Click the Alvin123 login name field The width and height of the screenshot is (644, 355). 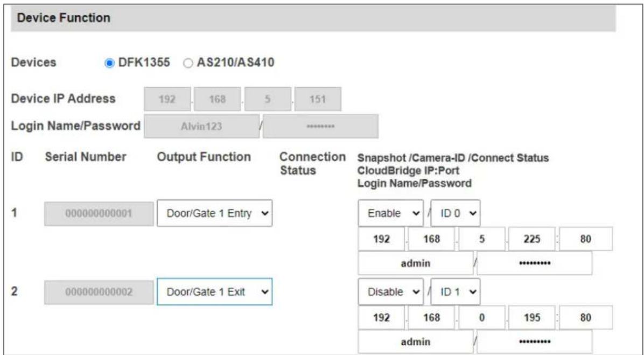click(202, 126)
